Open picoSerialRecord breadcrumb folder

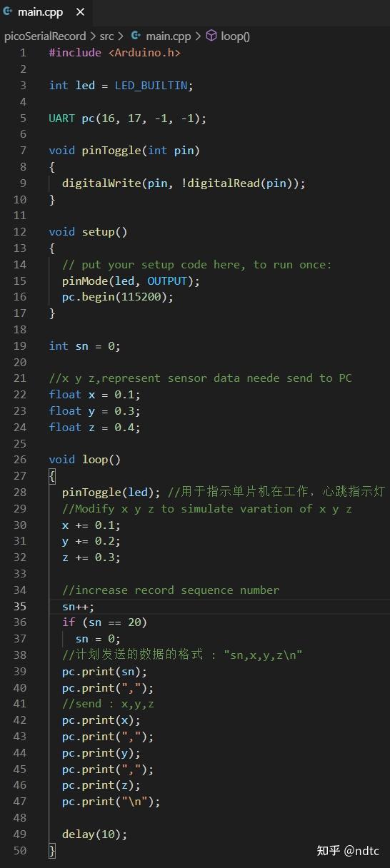[45, 36]
